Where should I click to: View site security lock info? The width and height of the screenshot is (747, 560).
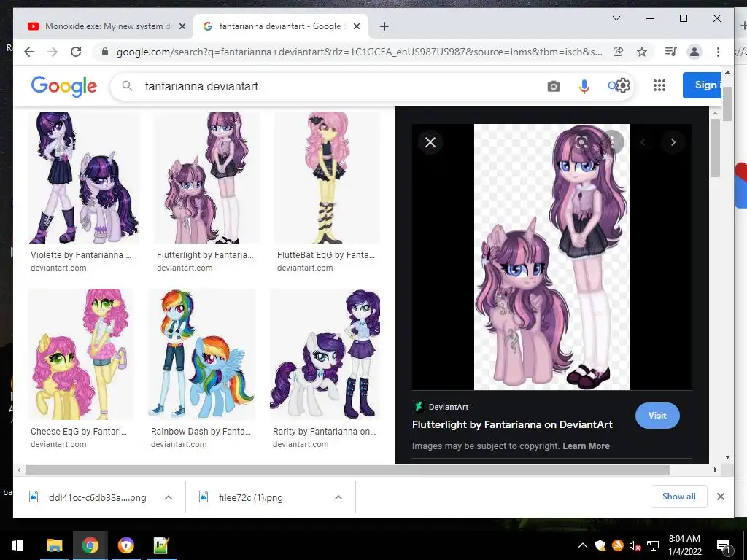point(105,52)
